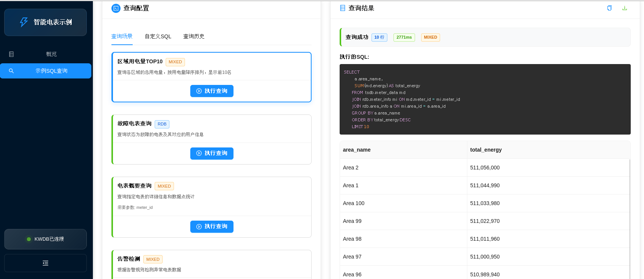Copy the query result using copy icon
Viewport: 644px width, 279px height.
click(x=610, y=8)
